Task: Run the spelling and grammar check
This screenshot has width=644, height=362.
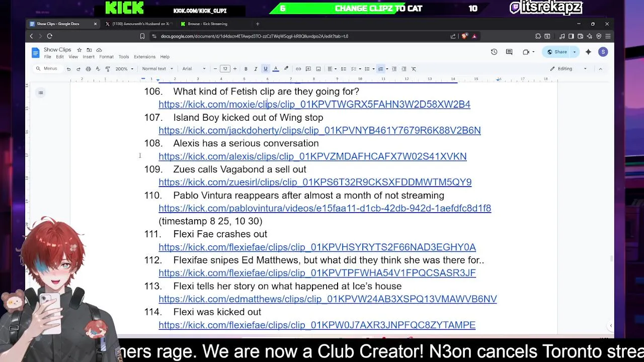Action: tap(98, 69)
